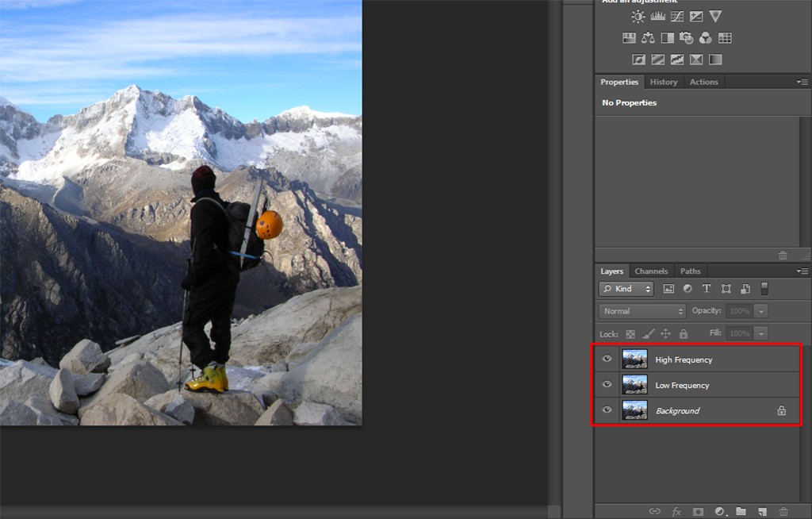Image resolution: width=812 pixels, height=519 pixels.
Task: Open the Paths tab
Action: [691, 271]
